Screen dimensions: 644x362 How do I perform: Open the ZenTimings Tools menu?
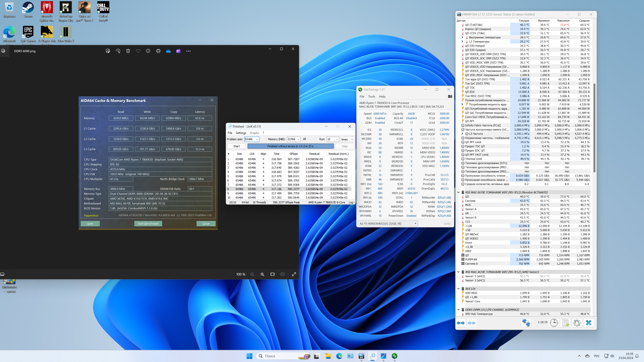click(x=371, y=96)
